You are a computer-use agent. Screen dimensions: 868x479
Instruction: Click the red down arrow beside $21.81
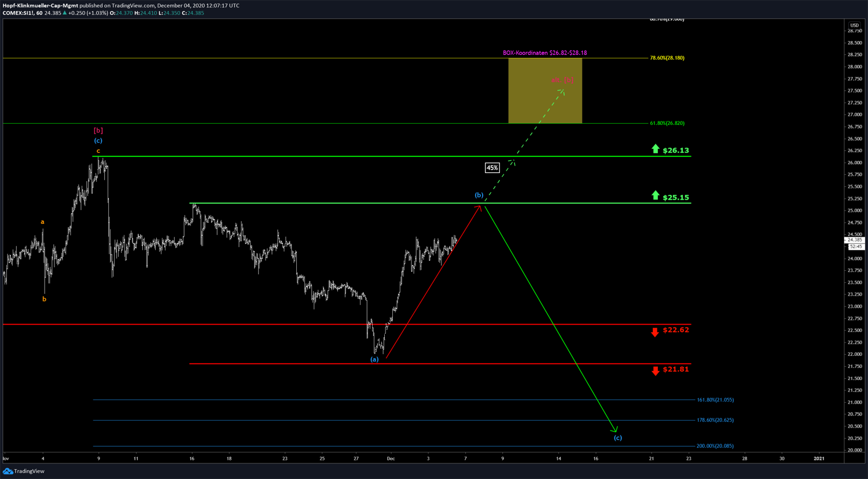[655, 371]
